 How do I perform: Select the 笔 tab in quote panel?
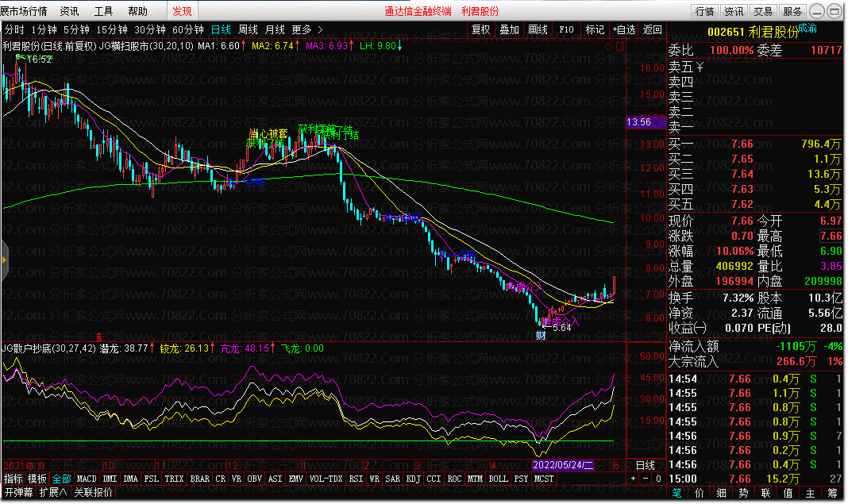pyautogui.click(x=677, y=493)
